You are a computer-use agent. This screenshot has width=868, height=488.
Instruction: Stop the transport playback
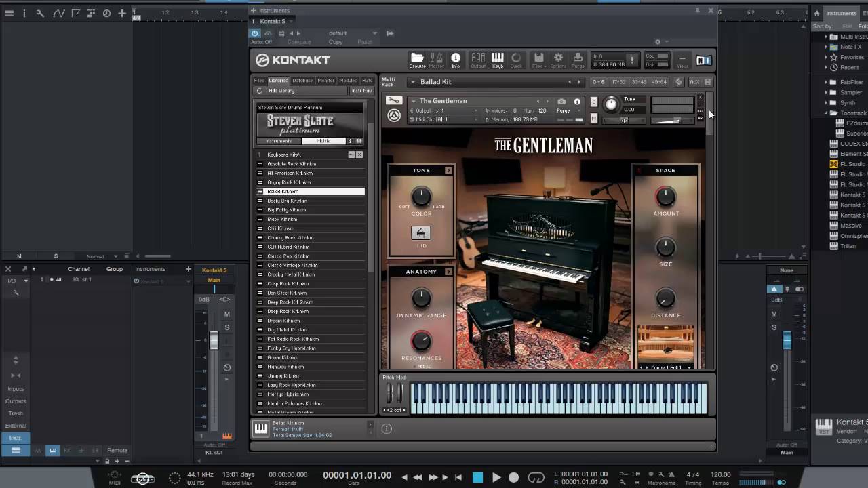pyautogui.click(x=478, y=478)
